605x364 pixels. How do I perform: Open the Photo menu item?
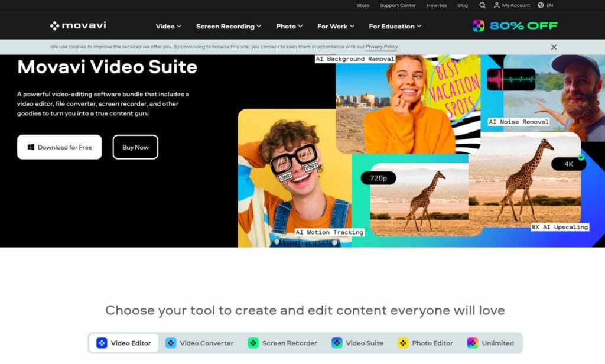[289, 26]
